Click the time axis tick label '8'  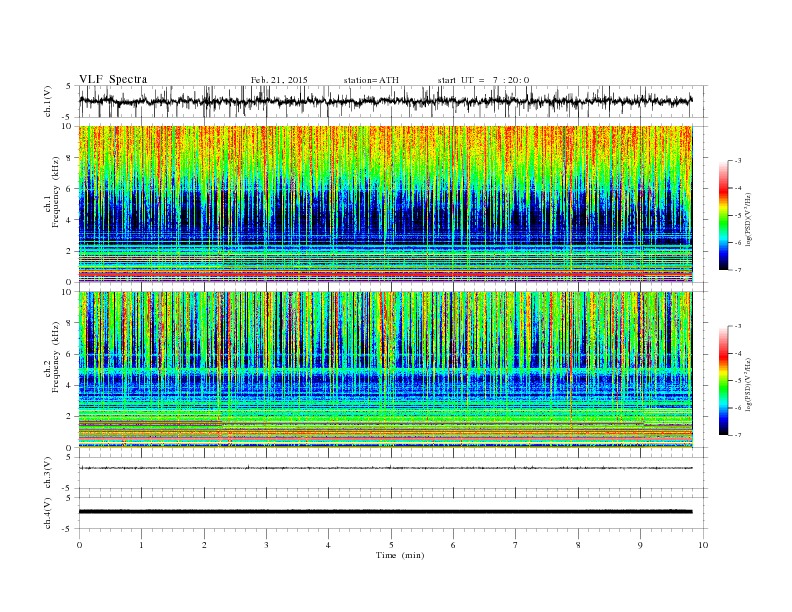pyautogui.click(x=578, y=545)
